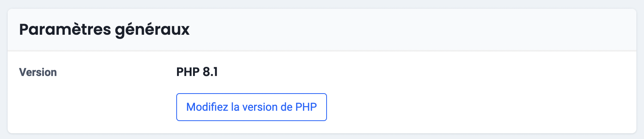644x139 pixels.
Task: Click empty header area right of 'Paramètres généraux'
Action: click(x=412, y=30)
